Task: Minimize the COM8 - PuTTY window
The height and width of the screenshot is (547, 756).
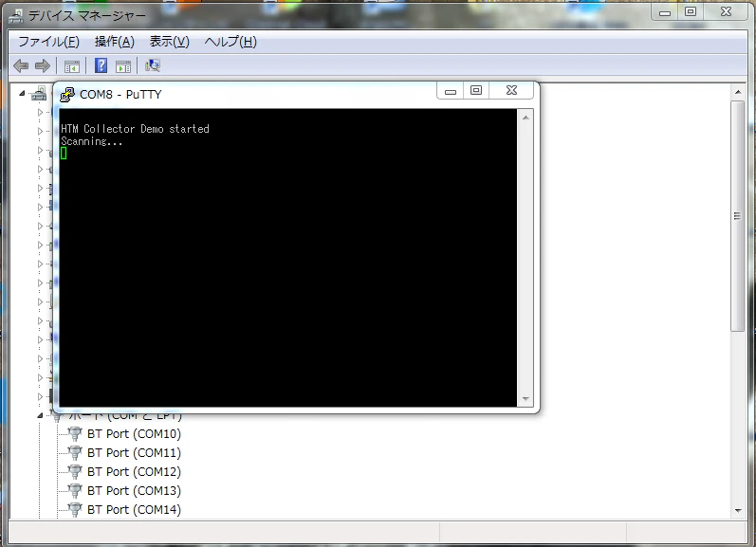Action: coord(451,91)
